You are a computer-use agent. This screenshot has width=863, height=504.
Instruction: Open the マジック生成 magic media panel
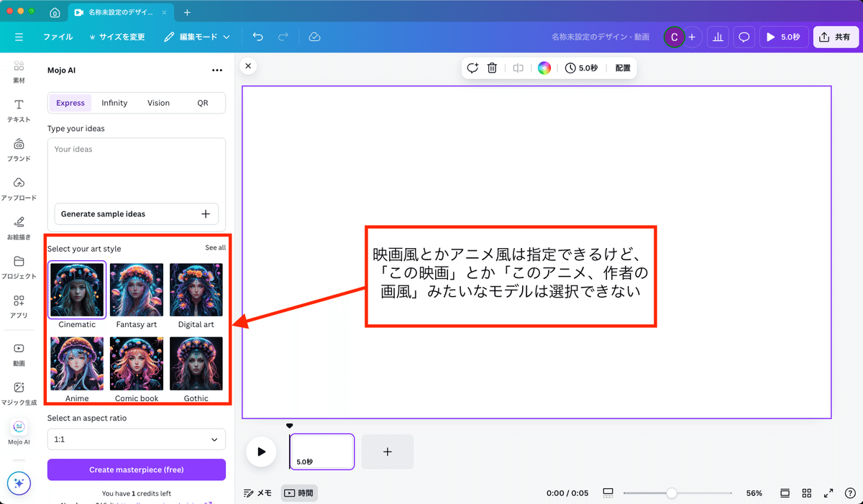tap(19, 393)
